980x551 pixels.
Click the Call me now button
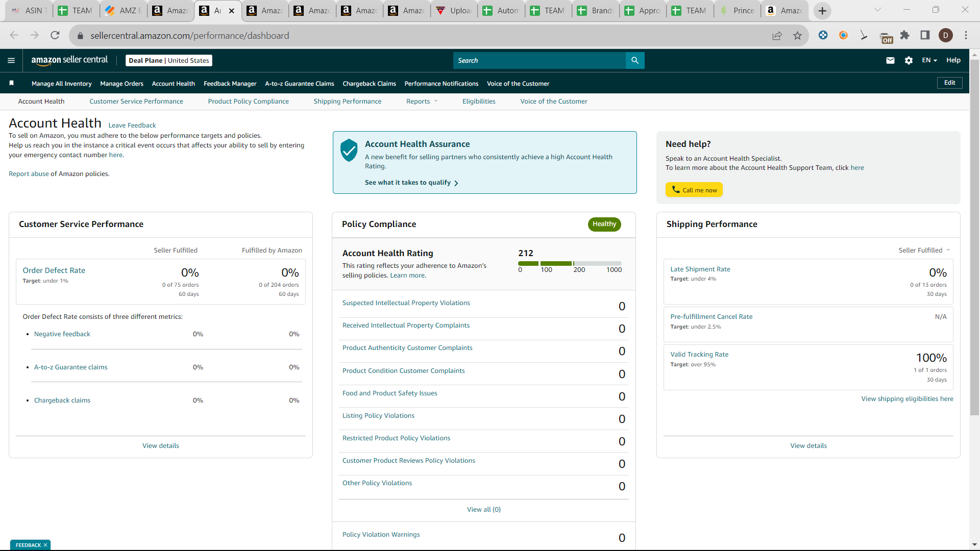point(694,190)
